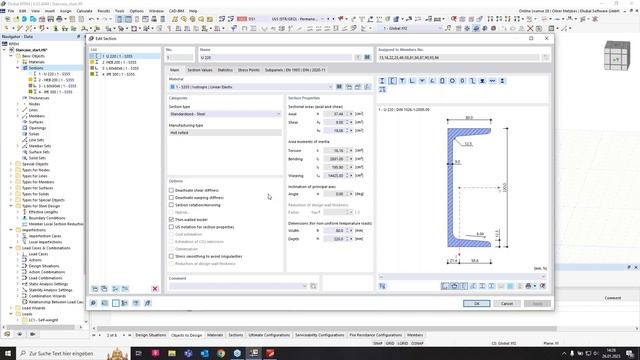Click the search icon at dialog bottom-left

[93, 303]
